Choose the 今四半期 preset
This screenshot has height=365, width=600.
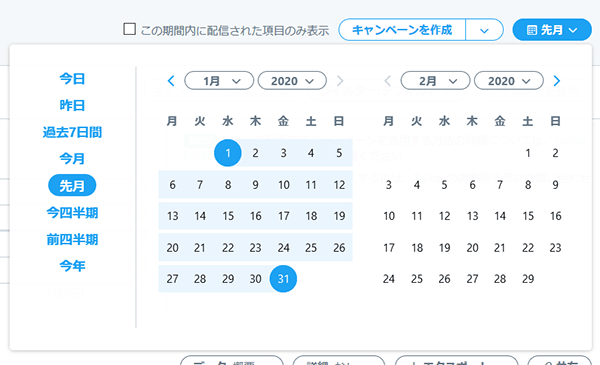tap(72, 212)
